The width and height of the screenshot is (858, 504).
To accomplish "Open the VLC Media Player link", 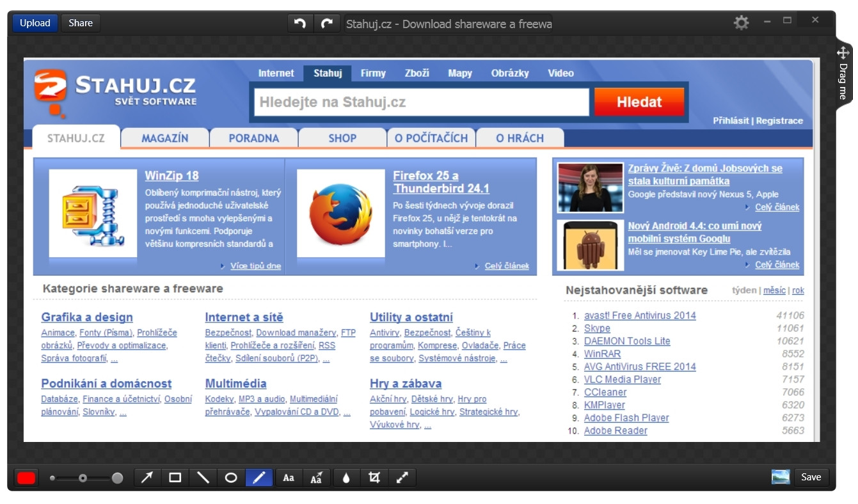I will pos(623,379).
